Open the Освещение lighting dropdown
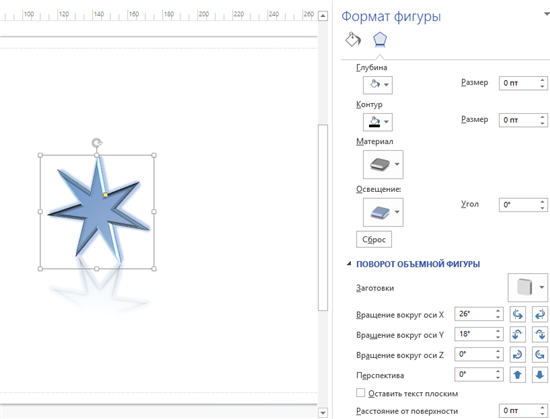This screenshot has height=419, width=550. (x=383, y=212)
